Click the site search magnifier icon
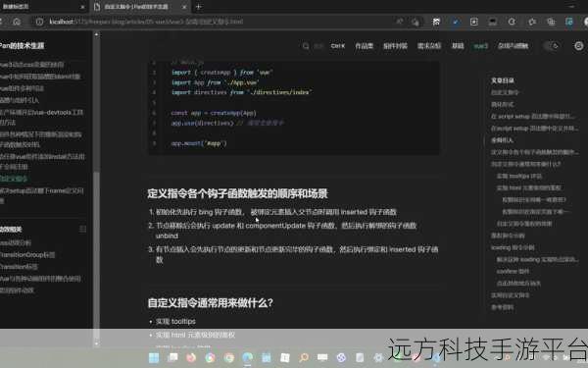The width and height of the screenshot is (588, 368). click(306, 46)
